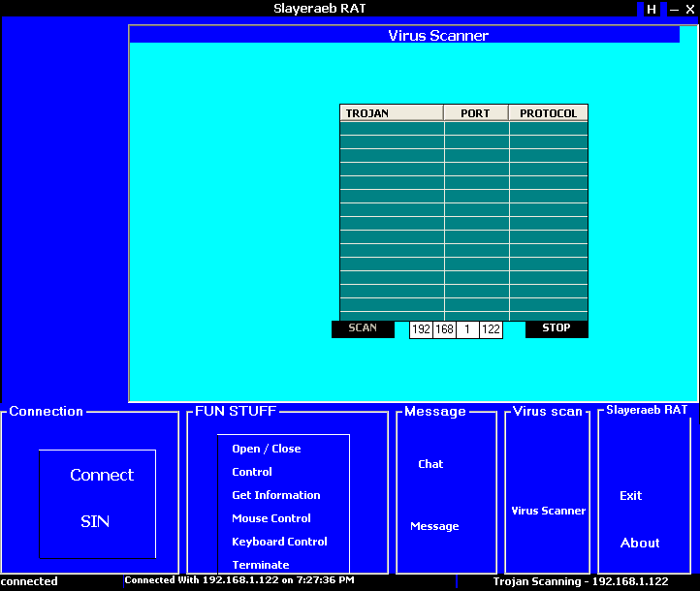Image resolution: width=700 pixels, height=591 pixels.
Task: Click Virus Scanner in the Virus scan panel
Action: tap(549, 511)
